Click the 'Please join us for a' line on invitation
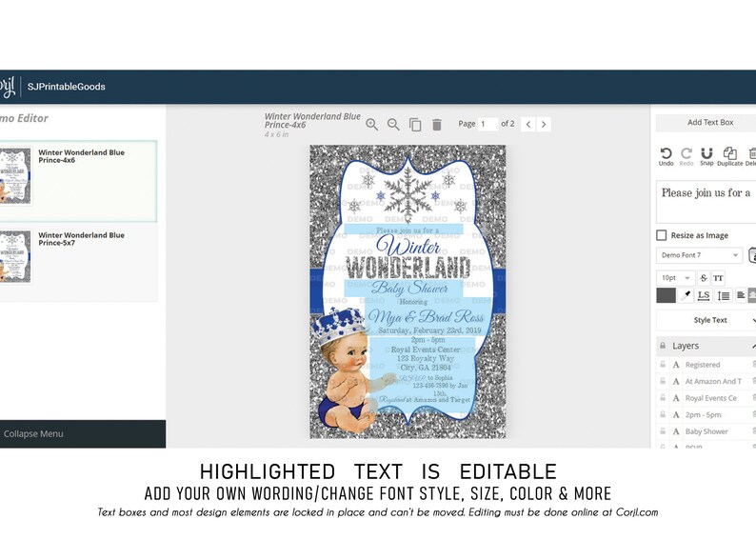This screenshot has height=540, width=756. (408, 230)
